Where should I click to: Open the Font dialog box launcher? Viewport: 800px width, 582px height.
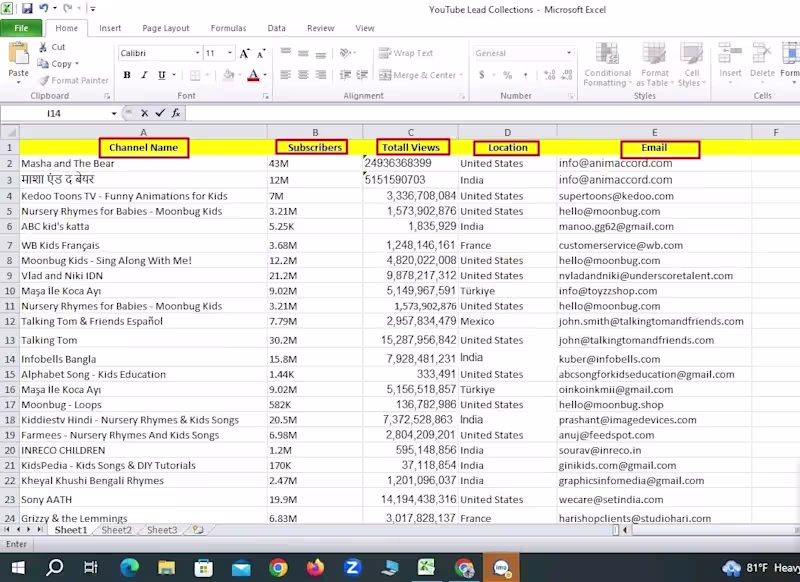(266, 96)
